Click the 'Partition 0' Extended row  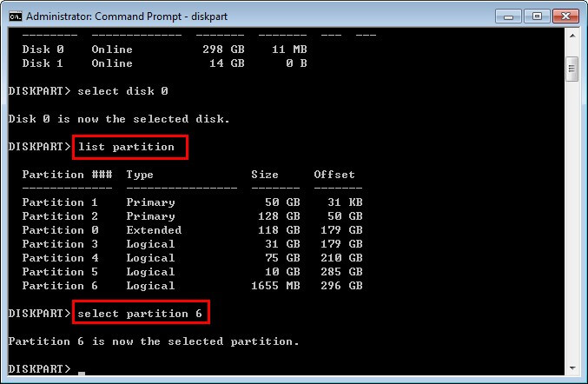(x=191, y=230)
